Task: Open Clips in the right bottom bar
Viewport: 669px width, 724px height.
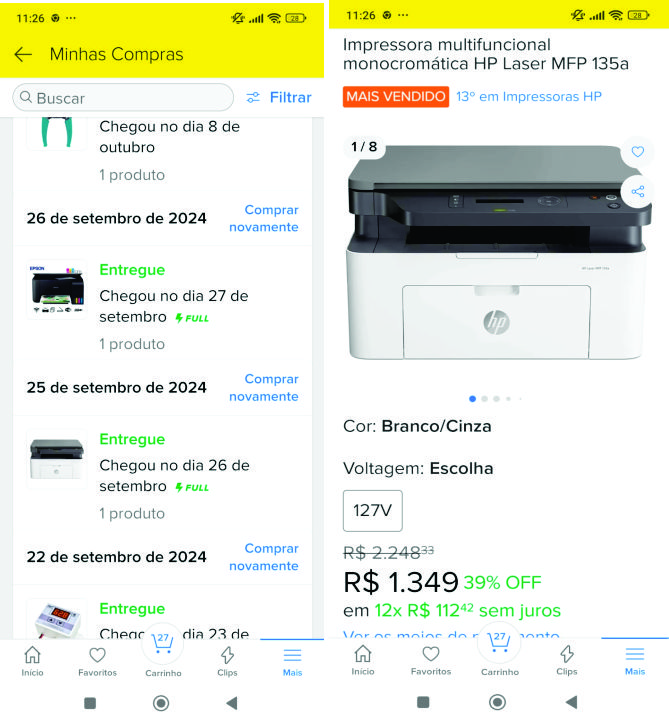Action: pos(567,661)
